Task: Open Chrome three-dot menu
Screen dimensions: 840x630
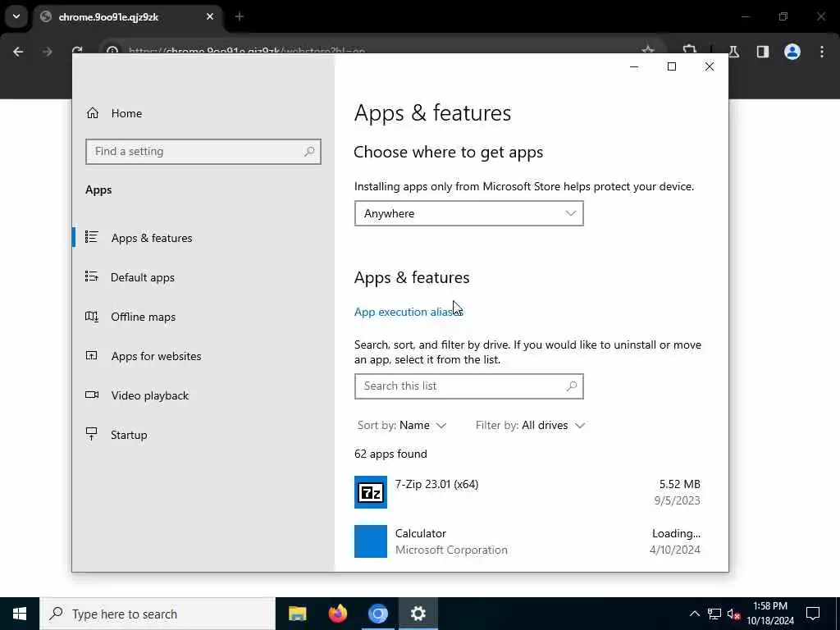Action: pos(822,52)
